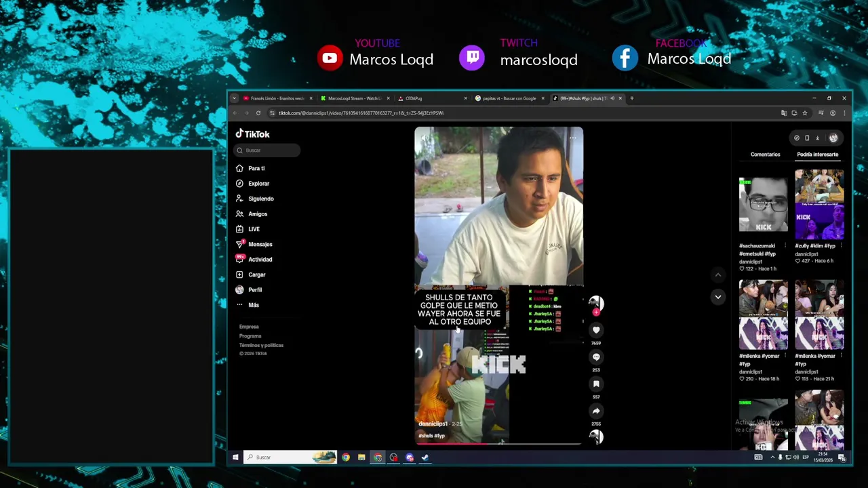Share the video with the arrow icon
868x488 pixels.
596,411
